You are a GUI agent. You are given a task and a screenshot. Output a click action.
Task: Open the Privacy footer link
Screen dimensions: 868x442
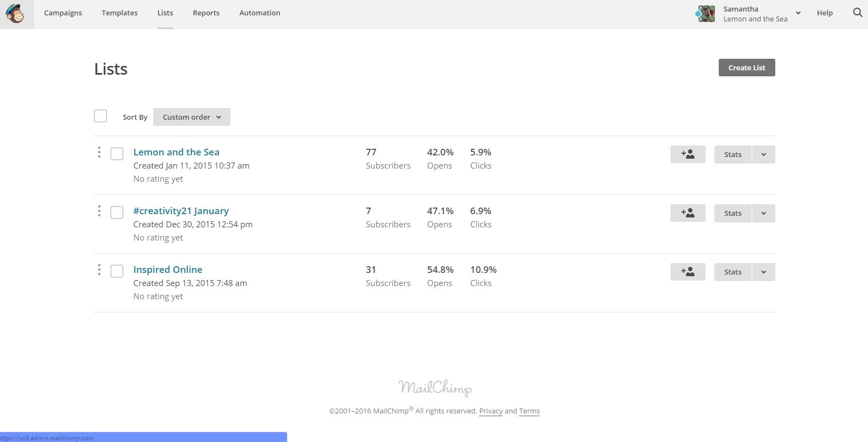(x=491, y=411)
